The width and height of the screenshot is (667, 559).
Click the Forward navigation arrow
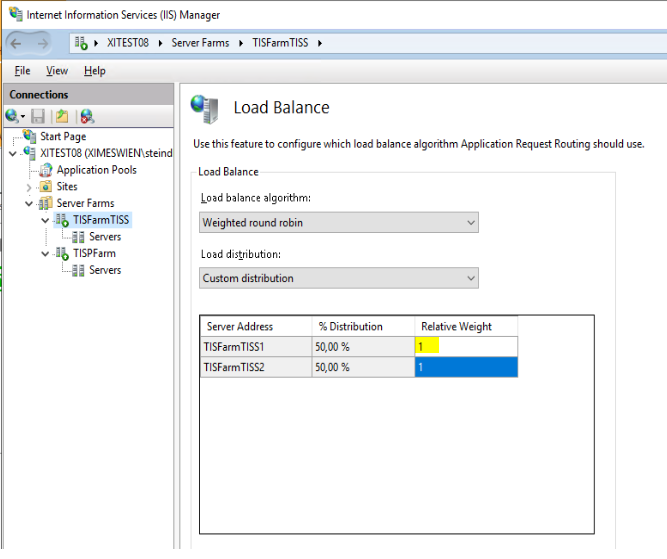click(43, 43)
